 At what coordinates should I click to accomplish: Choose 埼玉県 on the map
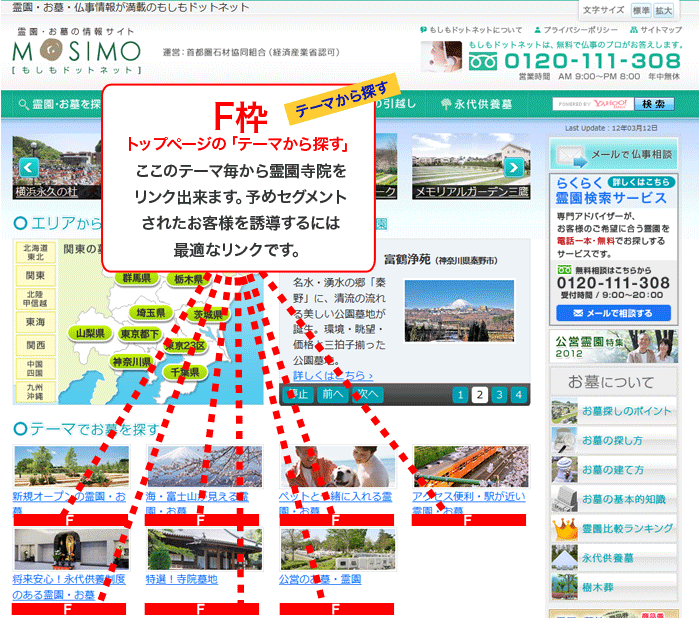(150, 313)
